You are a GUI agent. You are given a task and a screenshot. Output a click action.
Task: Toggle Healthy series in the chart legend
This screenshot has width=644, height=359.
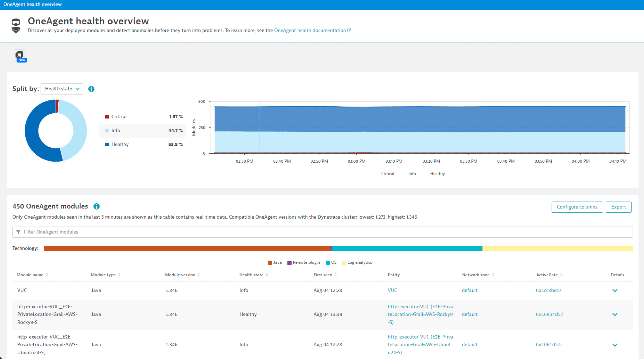(x=438, y=174)
